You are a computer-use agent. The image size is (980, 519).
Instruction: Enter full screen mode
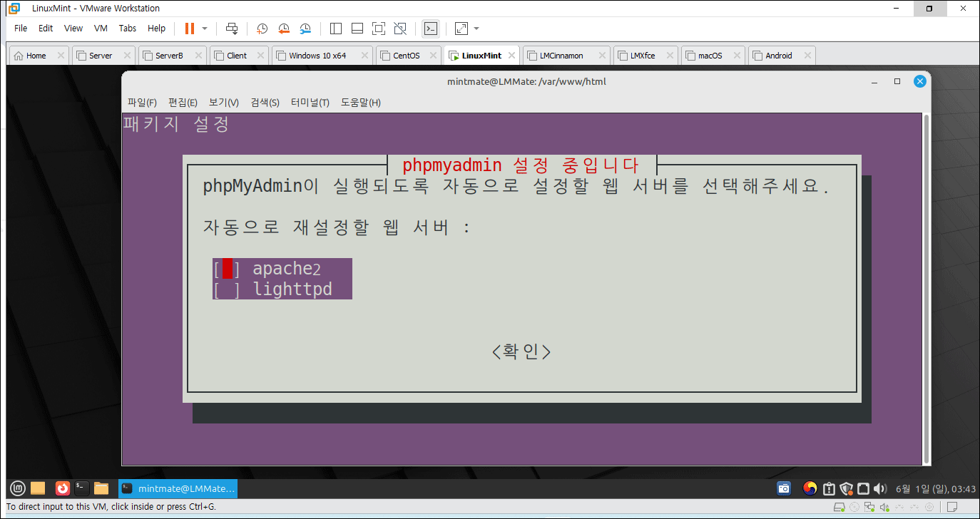[x=379, y=29]
